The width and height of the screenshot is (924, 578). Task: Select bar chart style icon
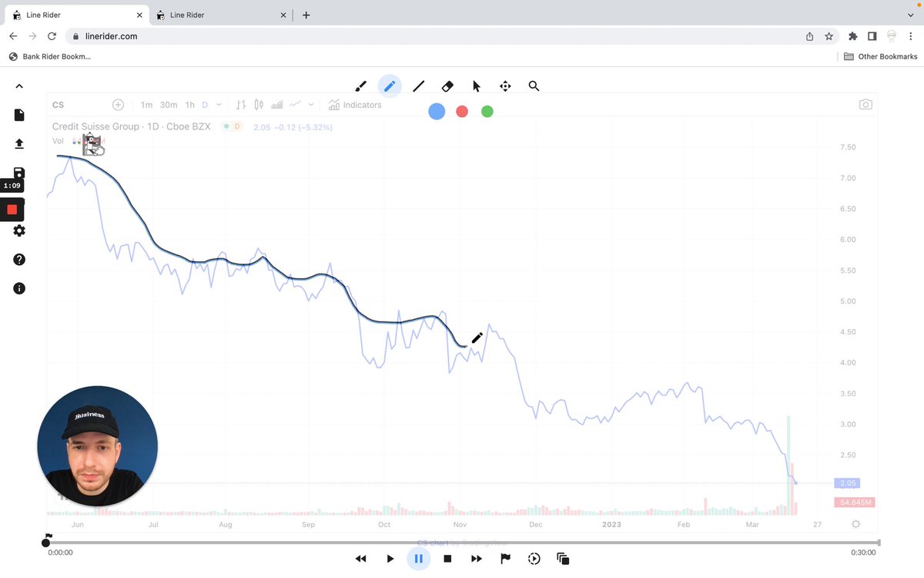241,105
